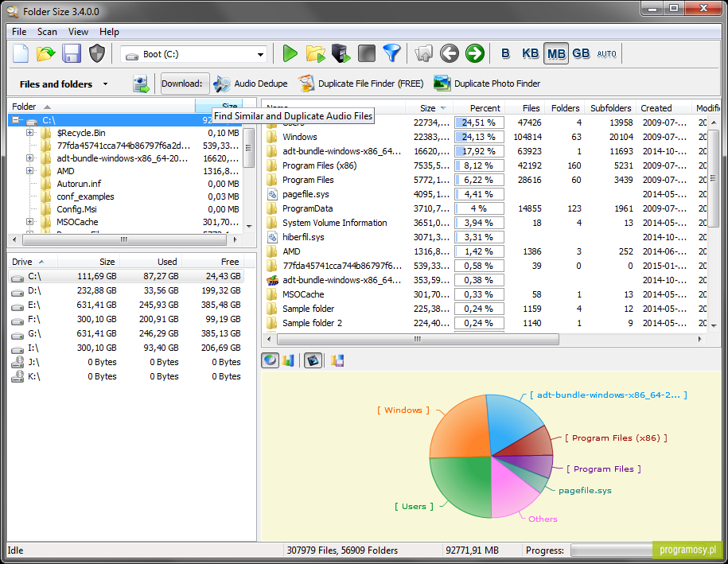The height and width of the screenshot is (564, 728).
Task: Open the View menu
Action: pyautogui.click(x=78, y=32)
